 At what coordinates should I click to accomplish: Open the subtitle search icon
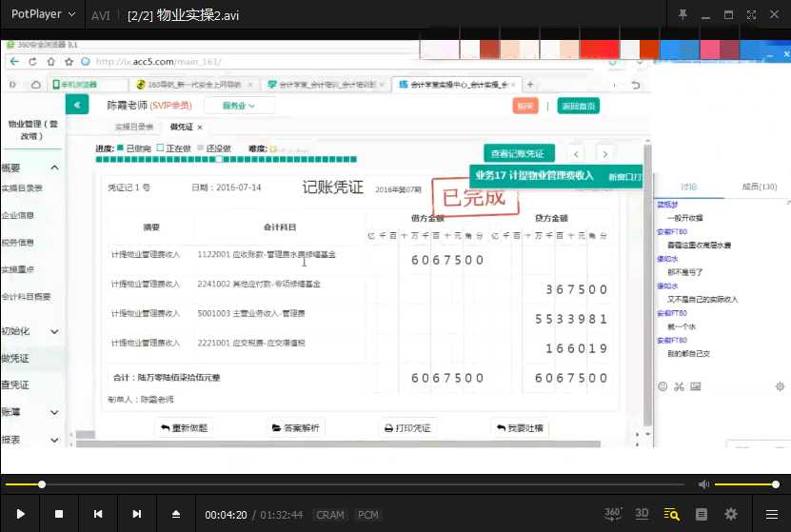click(x=672, y=514)
